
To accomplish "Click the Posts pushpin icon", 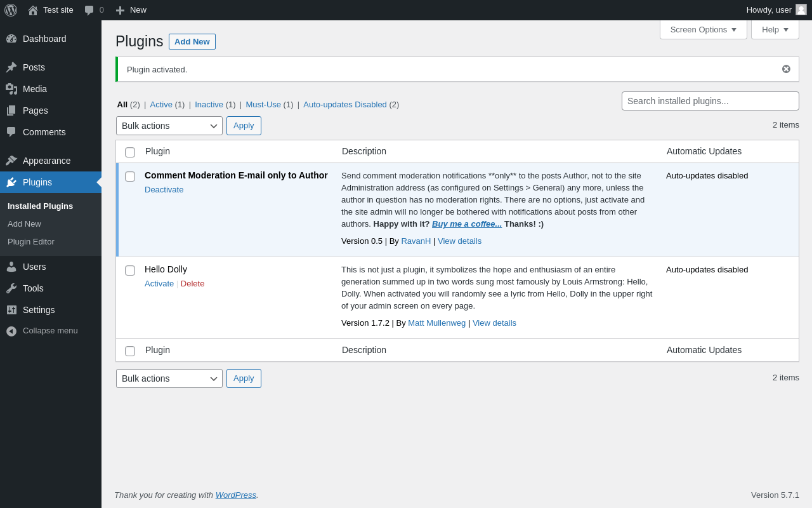I will (x=11, y=67).
